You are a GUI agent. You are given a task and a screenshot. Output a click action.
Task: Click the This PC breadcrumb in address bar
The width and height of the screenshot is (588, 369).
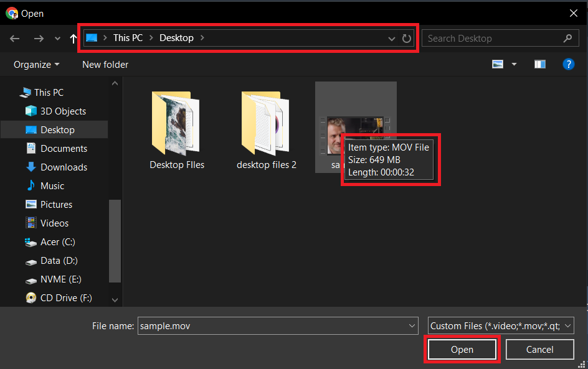point(128,38)
